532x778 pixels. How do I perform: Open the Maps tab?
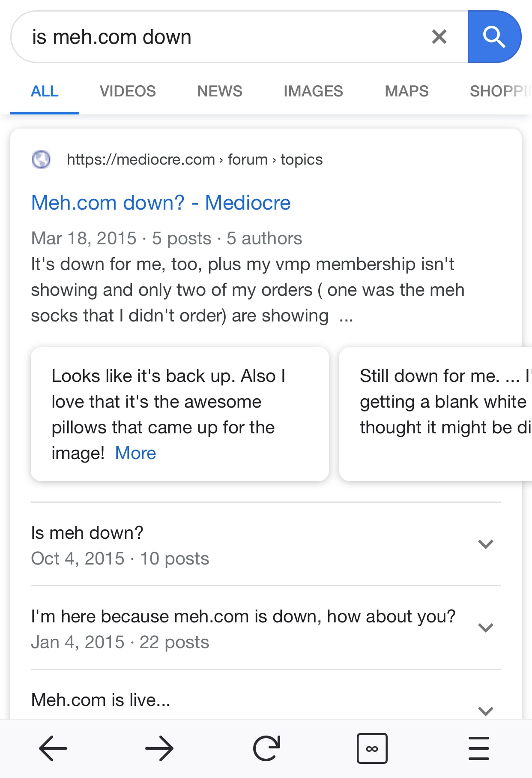point(406,91)
